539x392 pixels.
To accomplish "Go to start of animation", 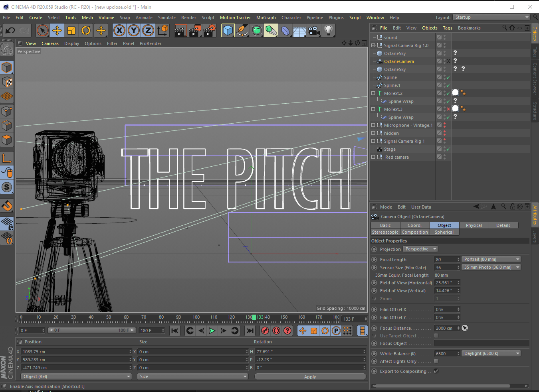I will (175, 331).
